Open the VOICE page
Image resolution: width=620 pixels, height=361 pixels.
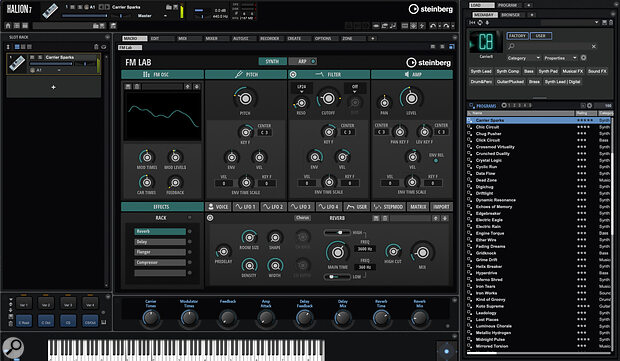(x=218, y=207)
